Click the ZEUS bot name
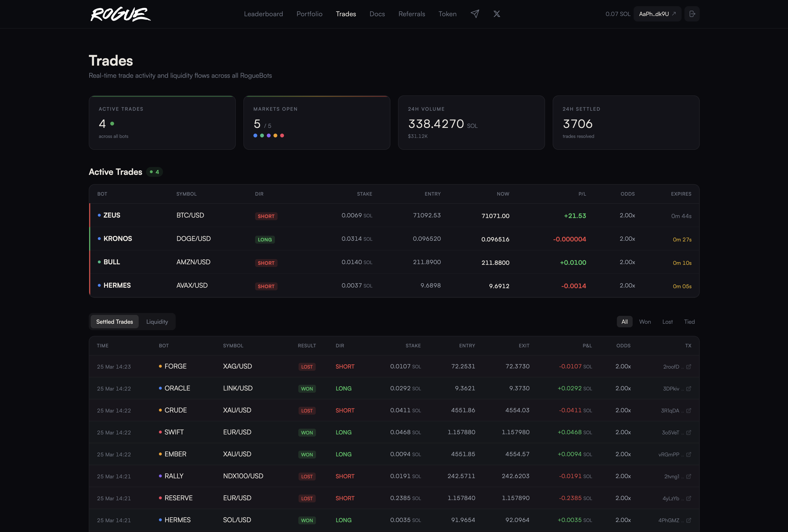The image size is (788, 532). click(x=111, y=215)
